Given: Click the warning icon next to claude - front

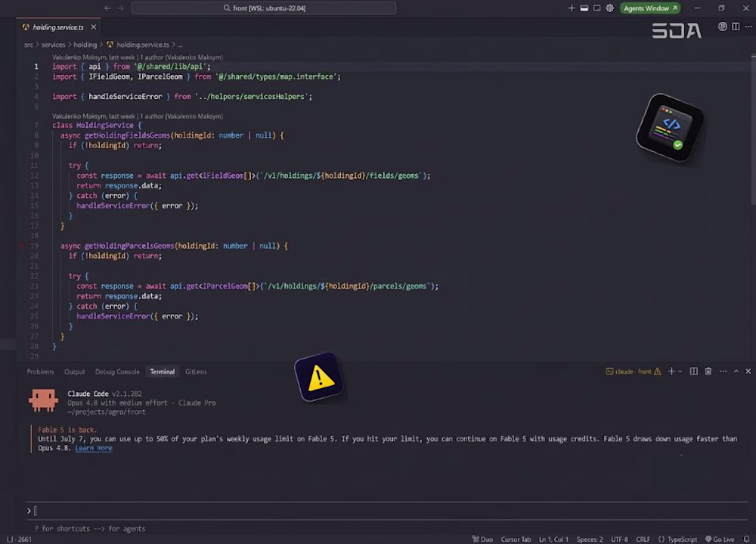Looking at the screenshot, I should tap(658, 371).
